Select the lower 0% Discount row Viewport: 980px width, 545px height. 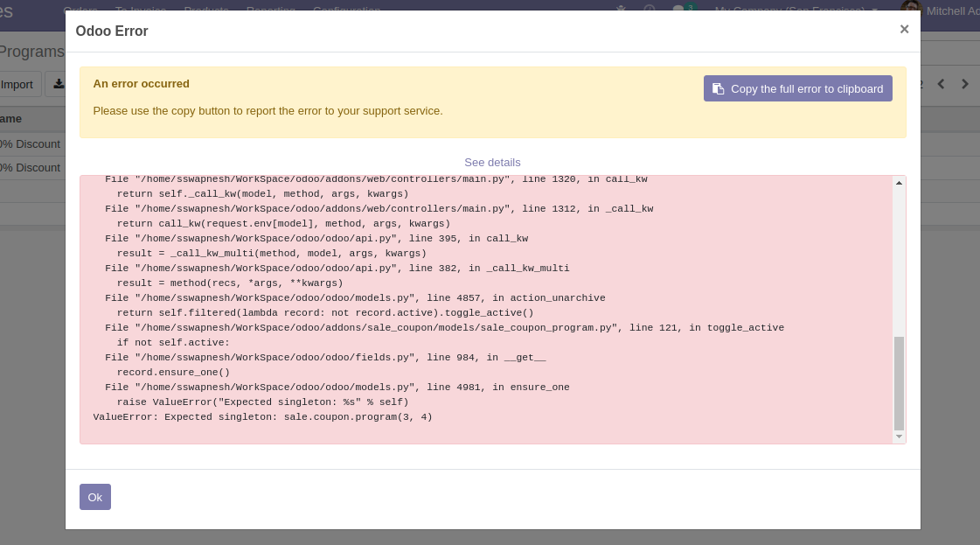[x=32, y=168]
